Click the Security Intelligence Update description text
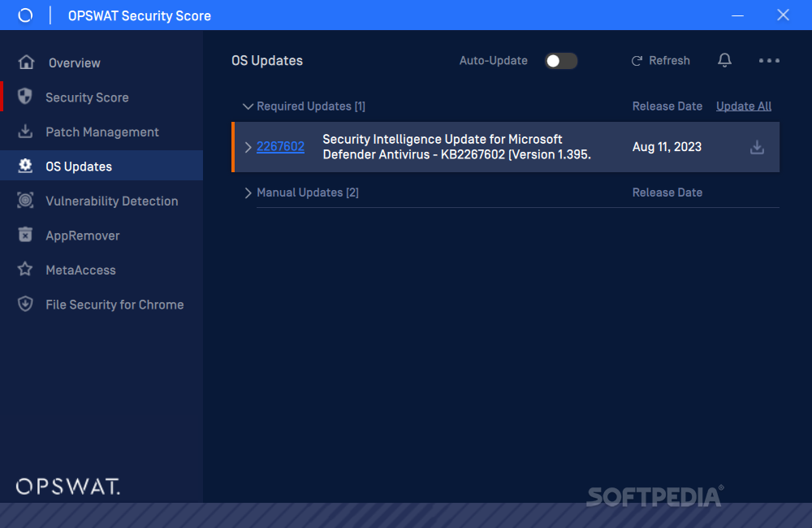The height and width of the screenshot is (528, 812). tap(456, 147)
